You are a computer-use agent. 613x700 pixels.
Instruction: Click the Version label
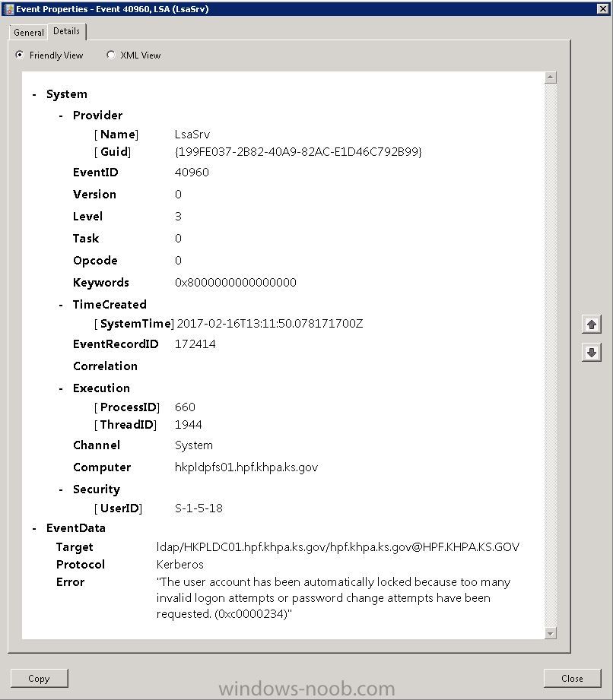coord(95,195)
